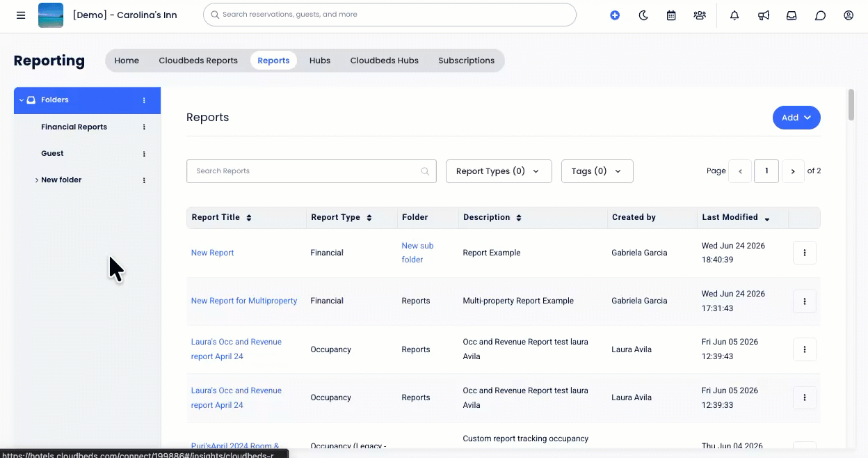Open actions menu for report modified 12:39:43
The height and width of the screenshot is (458, 868).
coord(805,349)
